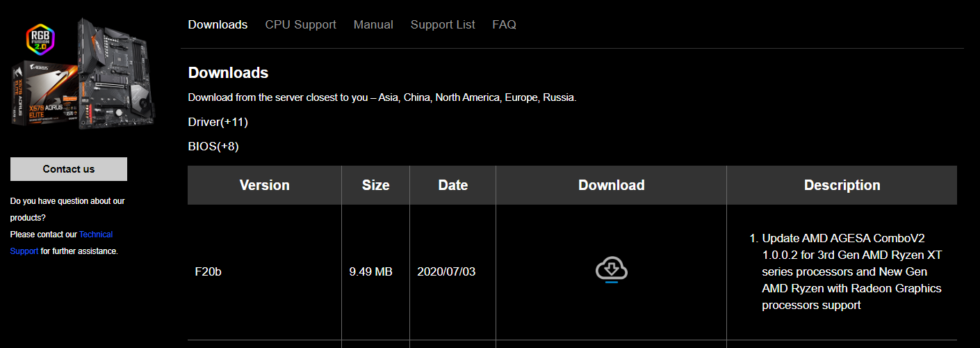Click the 'Do you have question' text
Viewport: 980px width, 348px height.
point(67,209)
